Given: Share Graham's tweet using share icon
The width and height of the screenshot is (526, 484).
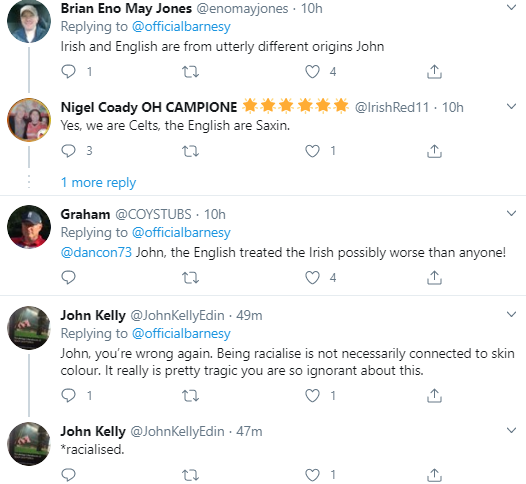Looking at the screenshot, I should (x=434, y=277).
